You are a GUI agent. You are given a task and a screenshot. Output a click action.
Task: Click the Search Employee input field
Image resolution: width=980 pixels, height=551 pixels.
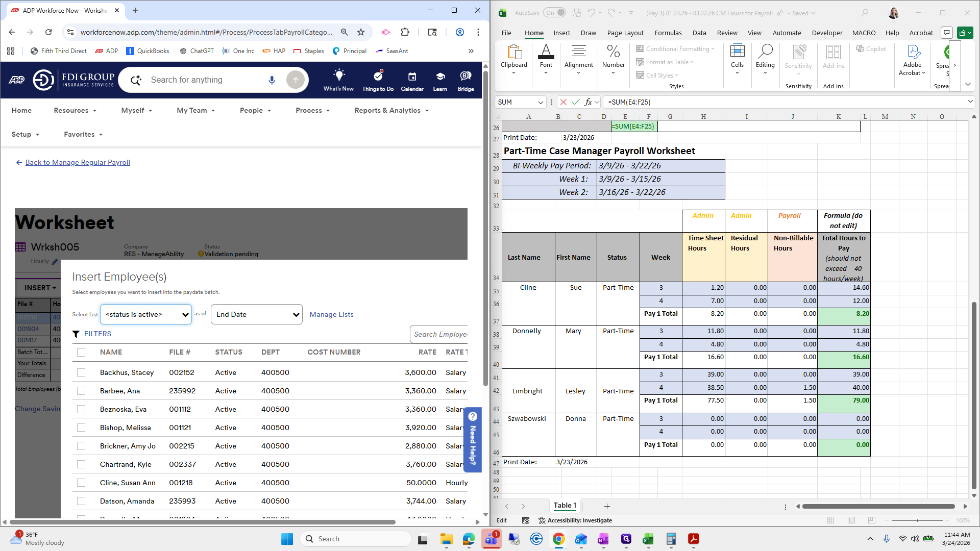(439, 334)
